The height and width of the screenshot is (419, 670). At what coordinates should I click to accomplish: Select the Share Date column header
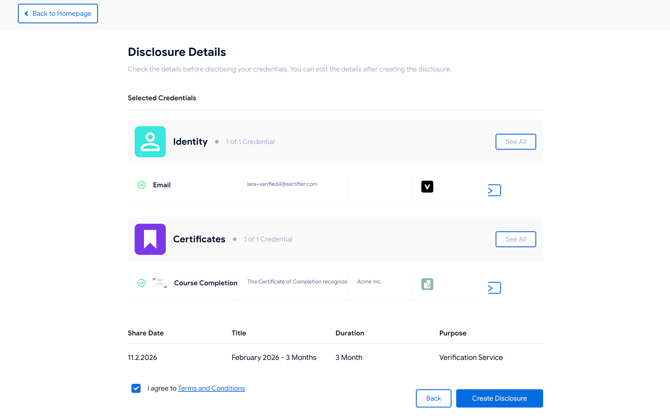pos(146,333)
